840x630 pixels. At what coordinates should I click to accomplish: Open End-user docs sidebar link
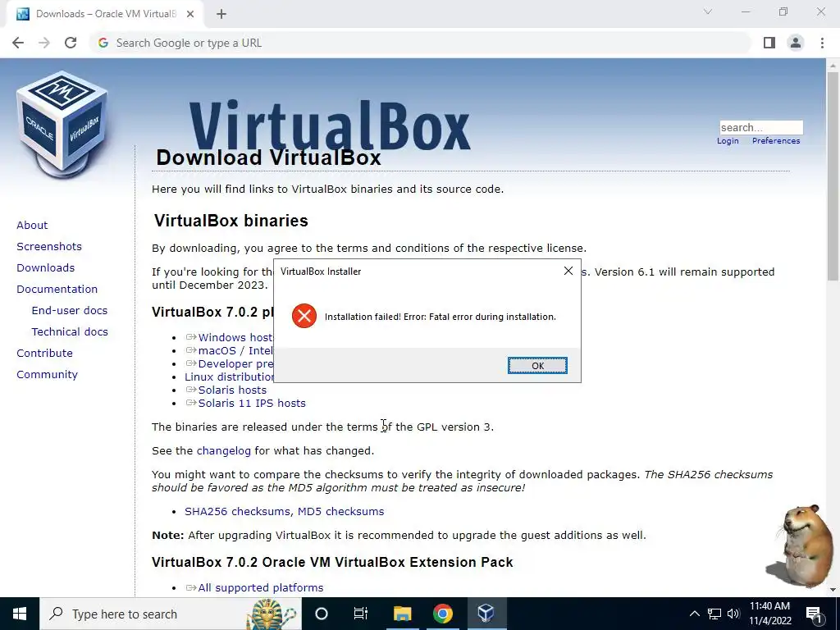coord(70,311)
